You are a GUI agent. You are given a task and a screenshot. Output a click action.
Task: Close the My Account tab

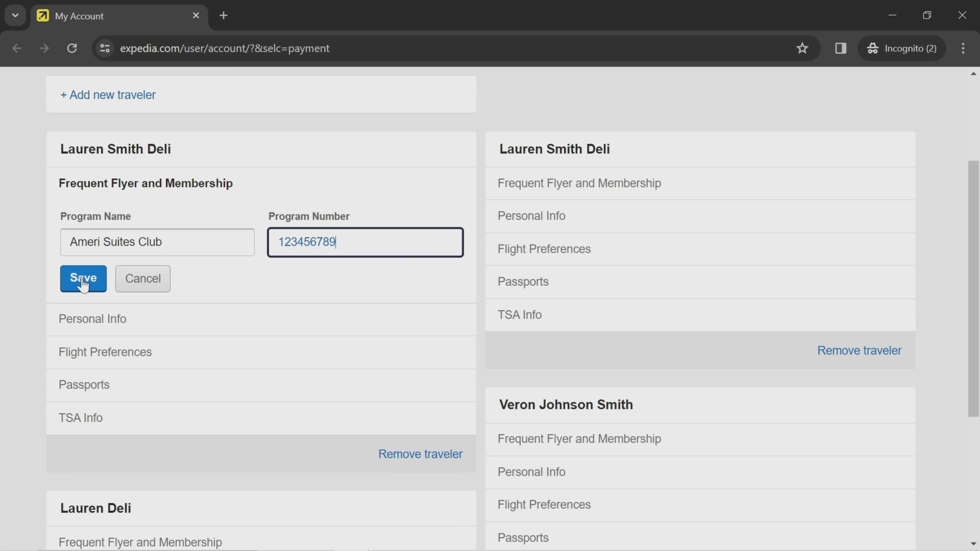coord(196,16)
